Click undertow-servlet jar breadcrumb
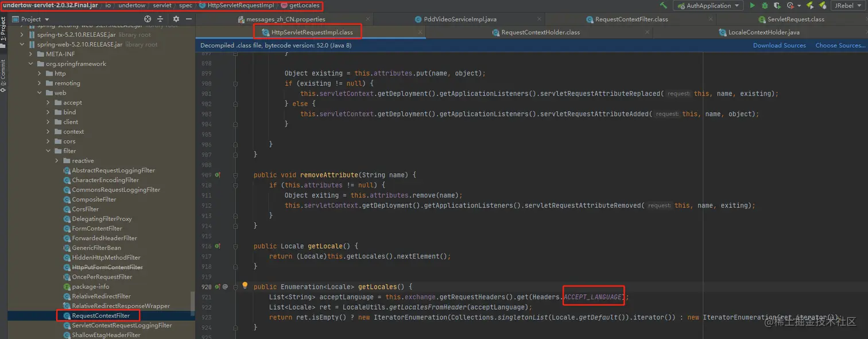This screenshot has height=339, width=868. [x=50, y=5]
